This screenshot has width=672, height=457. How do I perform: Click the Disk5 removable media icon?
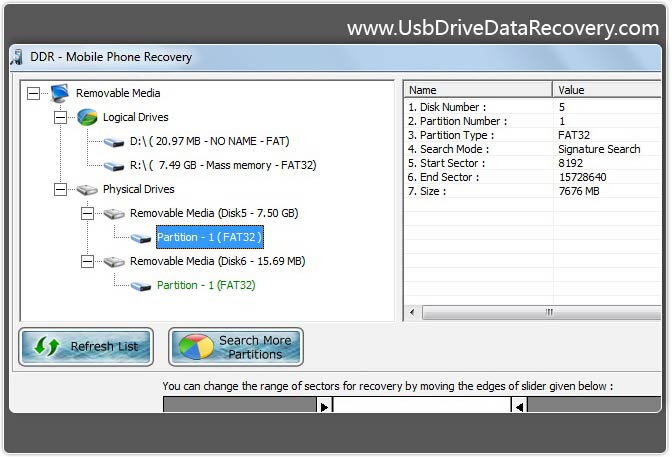click(x=114, y=213)
